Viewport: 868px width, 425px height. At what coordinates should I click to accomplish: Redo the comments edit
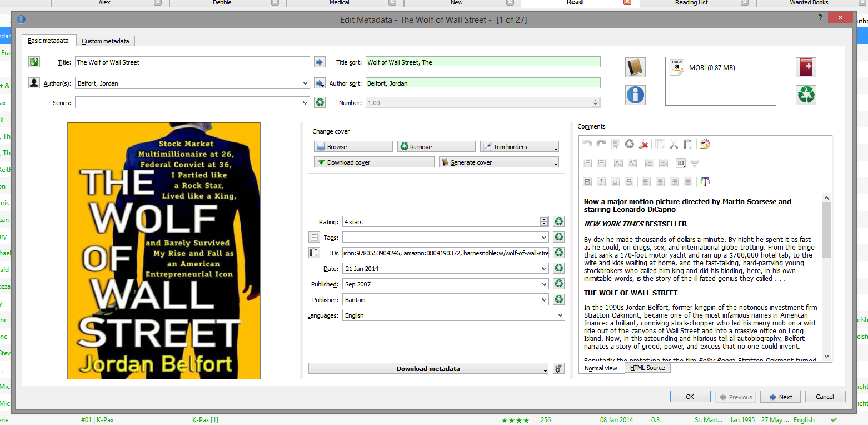[x=601, y=144]
